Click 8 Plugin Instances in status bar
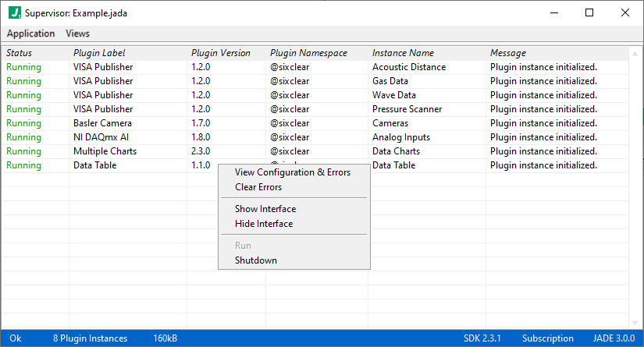Screen dimensions: 644x347 90,338
